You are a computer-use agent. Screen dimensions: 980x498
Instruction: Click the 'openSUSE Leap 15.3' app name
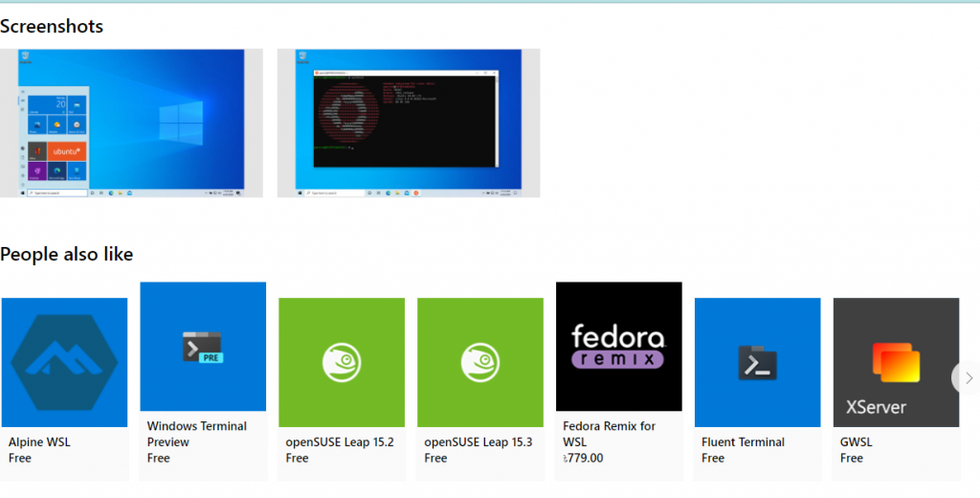pyautogui.click(x=479, y=442)
